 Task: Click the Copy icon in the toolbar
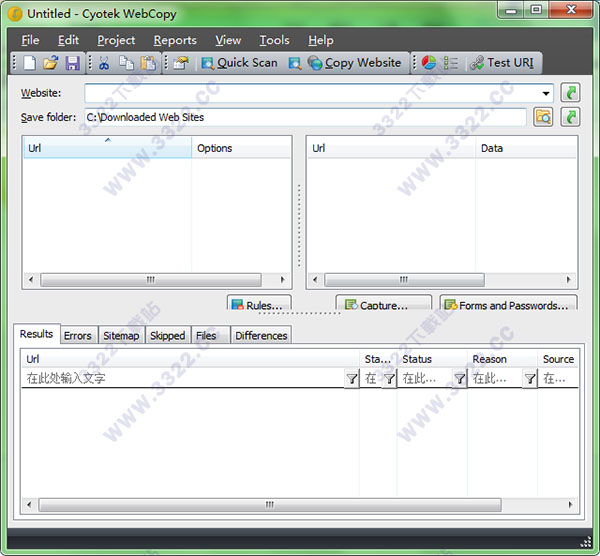coord(126,63)
